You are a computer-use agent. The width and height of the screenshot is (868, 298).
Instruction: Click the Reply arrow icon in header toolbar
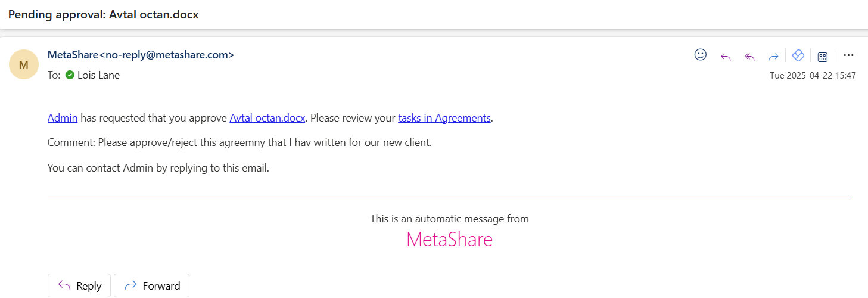(726, 57)
